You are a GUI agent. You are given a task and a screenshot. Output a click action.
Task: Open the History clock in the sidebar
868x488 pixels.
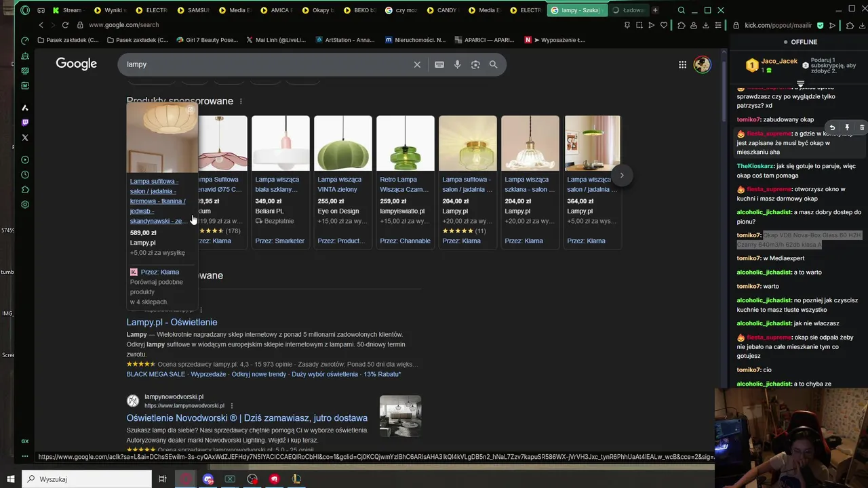[x=25, y=175]
